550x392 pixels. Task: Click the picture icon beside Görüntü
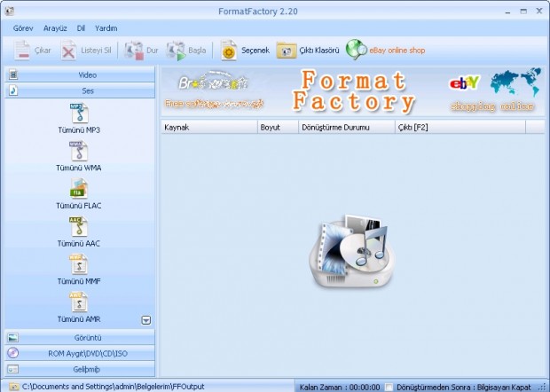click(x=13, y=338)
